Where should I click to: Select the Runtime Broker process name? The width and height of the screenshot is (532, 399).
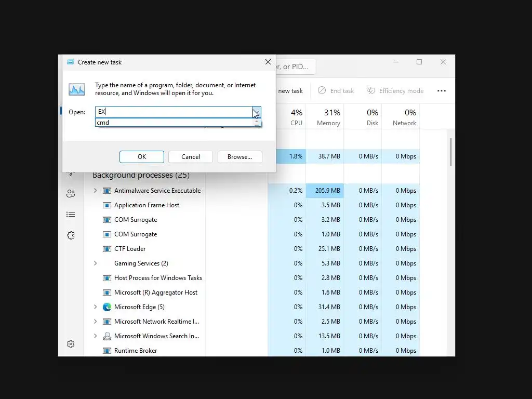(x=136, y=351)
